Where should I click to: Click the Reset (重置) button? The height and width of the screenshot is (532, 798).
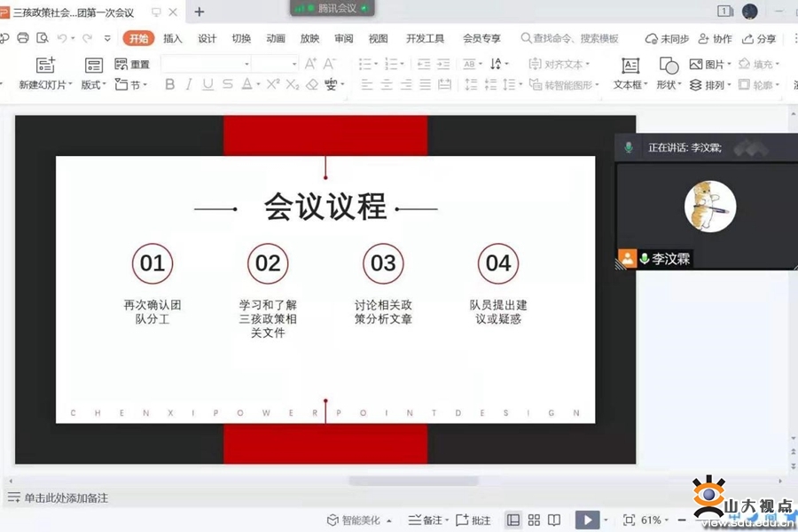click(133, 65)
